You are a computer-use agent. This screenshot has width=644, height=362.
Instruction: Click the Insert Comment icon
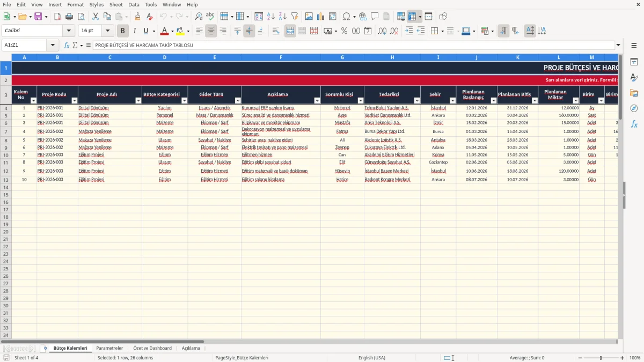pos(375,17)
